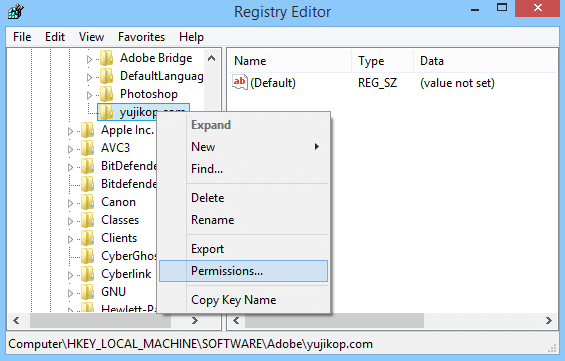Open the New submenu in context menu
This screenshot has height=361, width=565.
pos(244,147)
